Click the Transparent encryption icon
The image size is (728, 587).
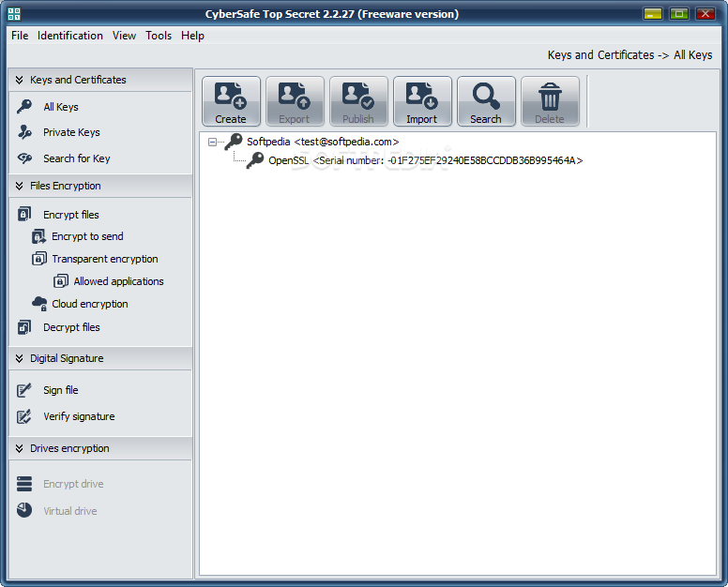pyautogui.click(x=39, y=259)
